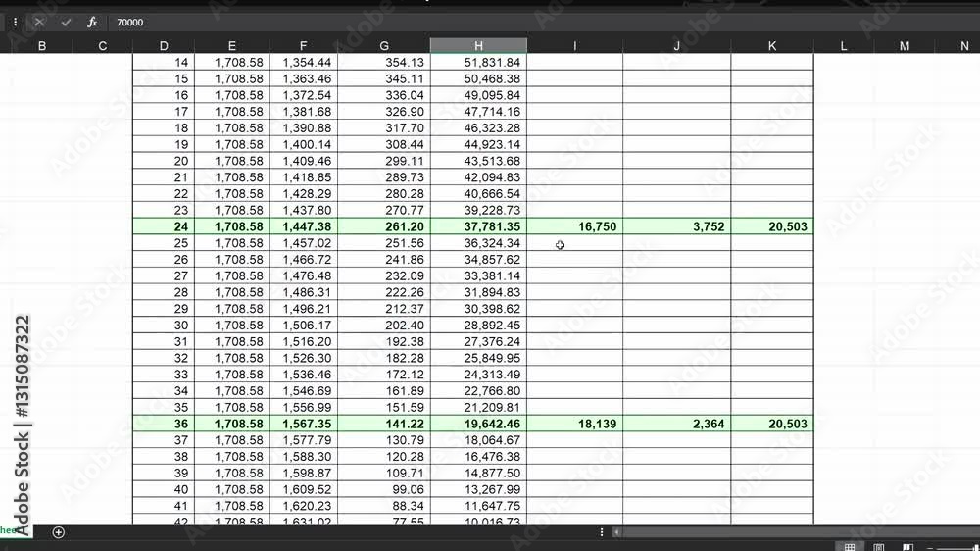
Task: Select the highlighted column H header
Action: 479,46
